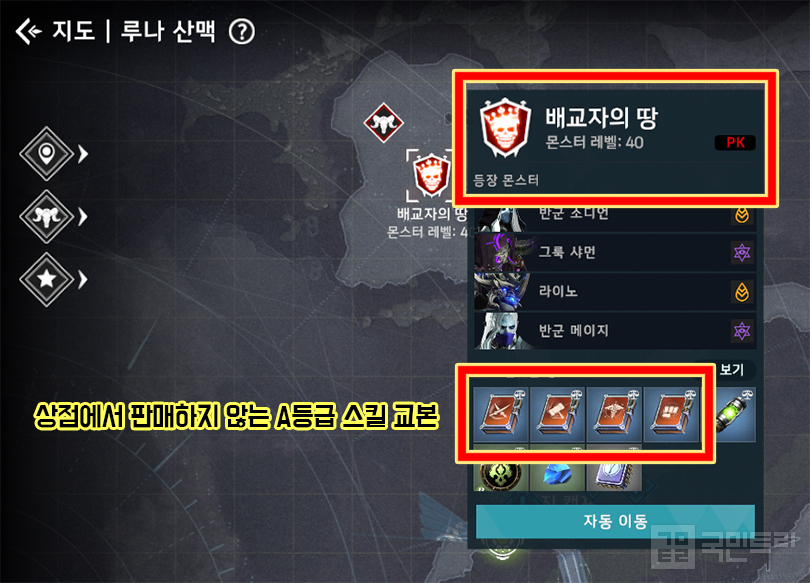810x583 pixels.
Task: Click the hammer skill book item
Action: [x=557, y=415]
